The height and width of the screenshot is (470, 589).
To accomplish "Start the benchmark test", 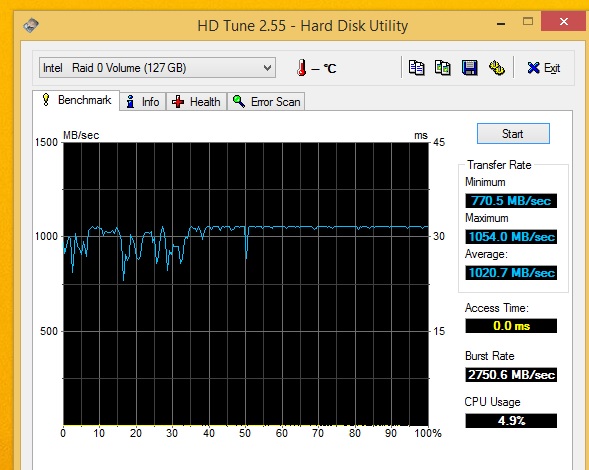I will tap(513, 134).
